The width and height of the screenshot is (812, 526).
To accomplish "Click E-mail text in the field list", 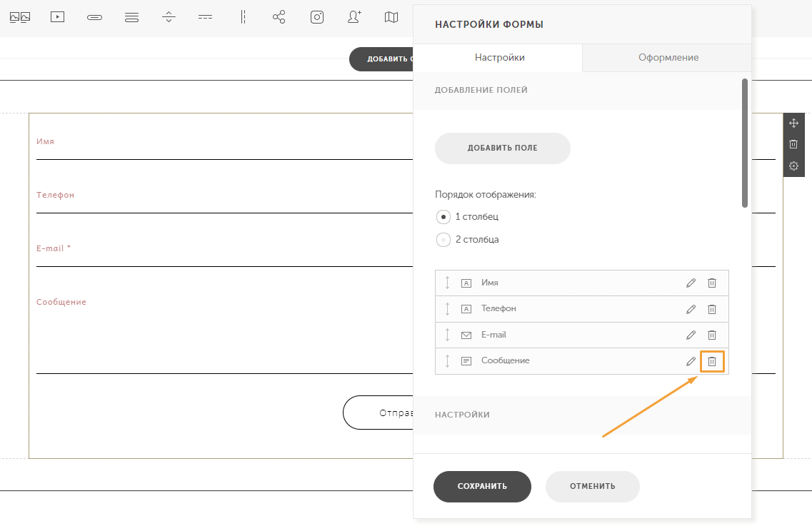I will pos(493,335).
